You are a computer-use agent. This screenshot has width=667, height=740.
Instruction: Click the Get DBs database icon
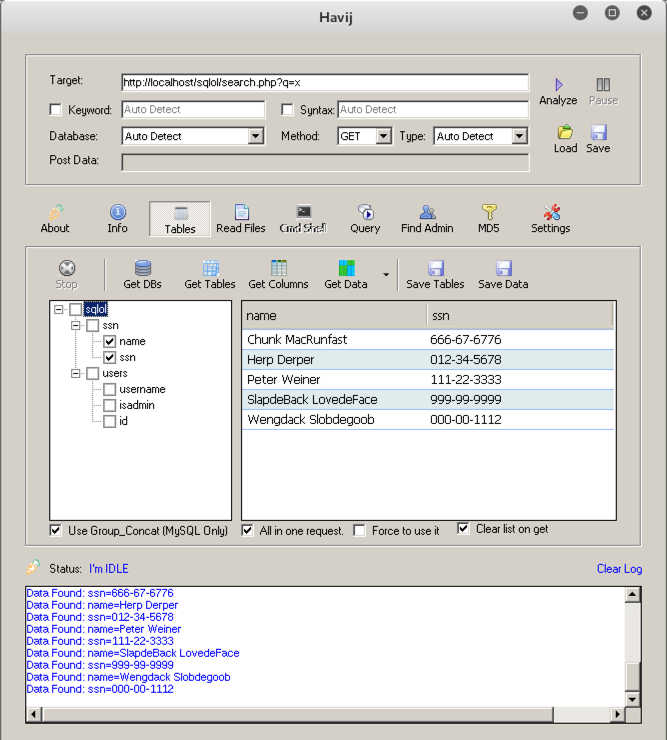click(143, 268)
